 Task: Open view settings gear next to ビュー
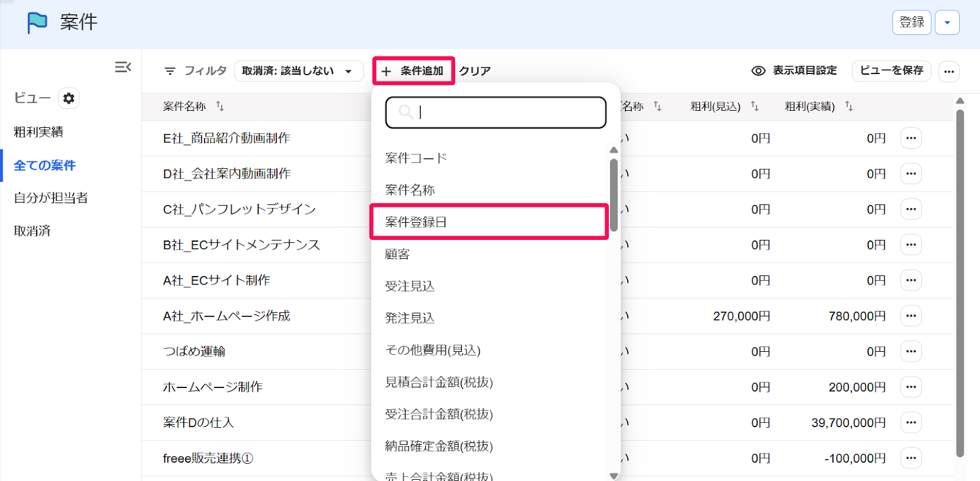coord(69,98)
